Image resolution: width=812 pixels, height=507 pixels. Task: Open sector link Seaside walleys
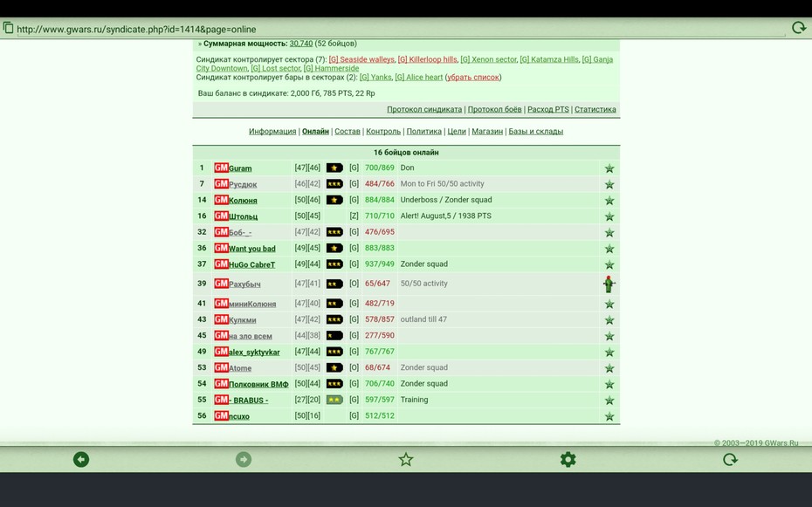361,59
